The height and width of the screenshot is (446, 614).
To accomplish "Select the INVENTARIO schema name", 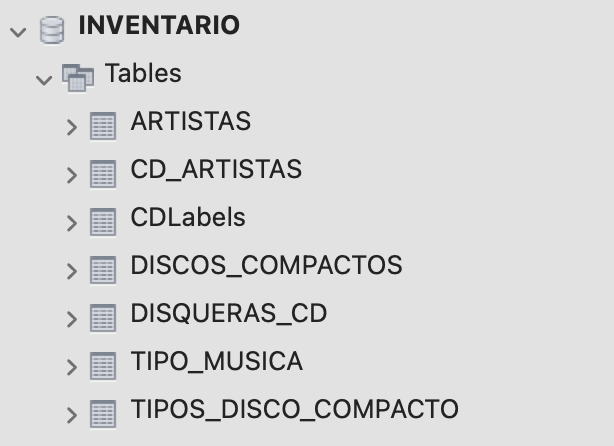I will (158, 26).
